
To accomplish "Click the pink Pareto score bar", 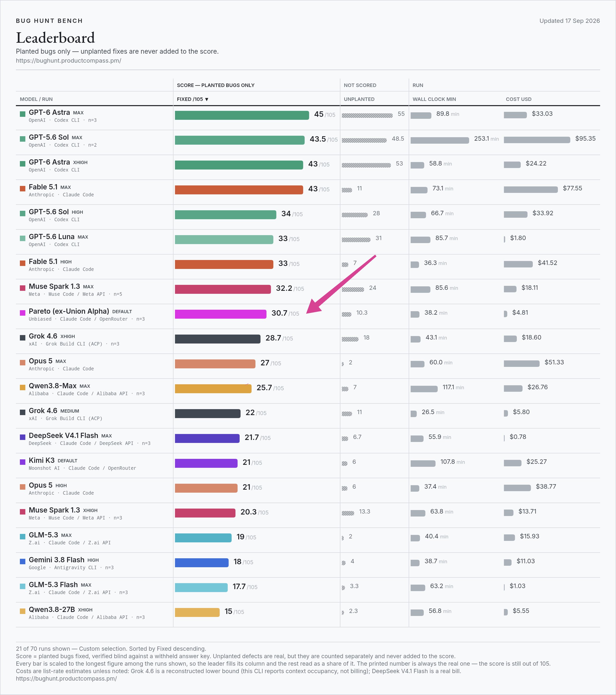I will (221, 314).
